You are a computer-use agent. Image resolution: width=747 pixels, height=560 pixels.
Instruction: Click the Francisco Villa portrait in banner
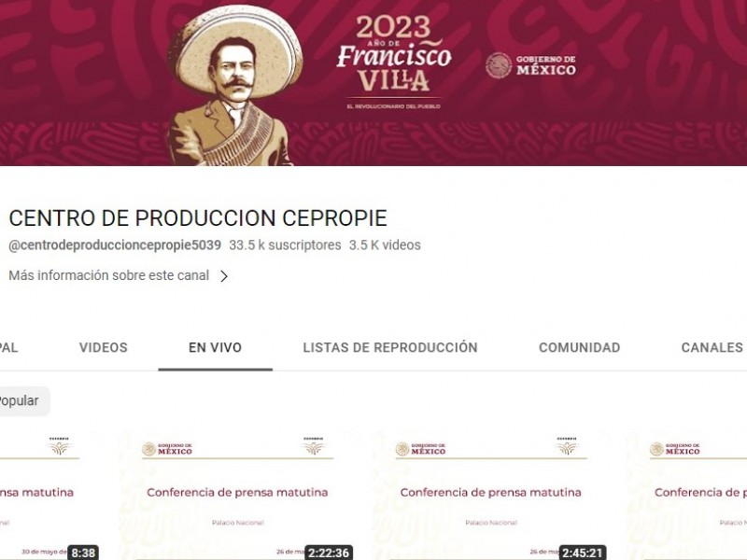coord(235,86)
